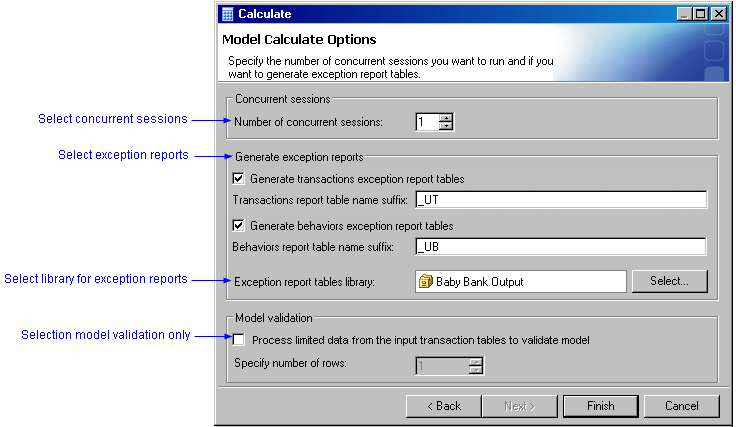
Task: Maximize the Calculate dialog window
Action: [701, 14]
